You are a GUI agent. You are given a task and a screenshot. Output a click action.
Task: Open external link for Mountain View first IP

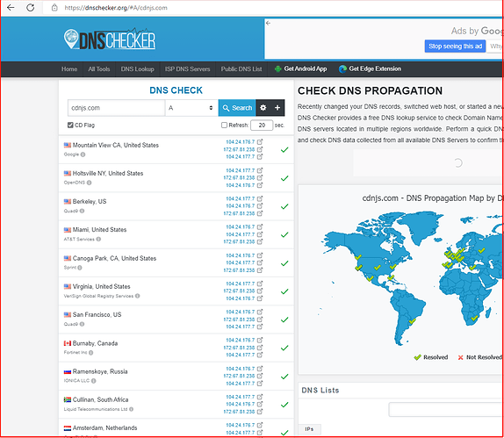coord(260,141)
